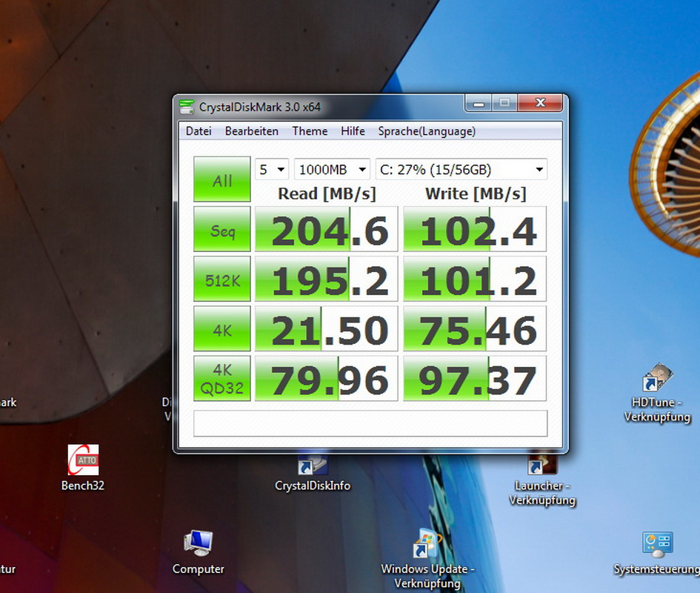The width and height of the screenshot is (700, 593).
Task: Click the 4K read result 21.50
Action: pyautogui.click(x=327, y=328)
